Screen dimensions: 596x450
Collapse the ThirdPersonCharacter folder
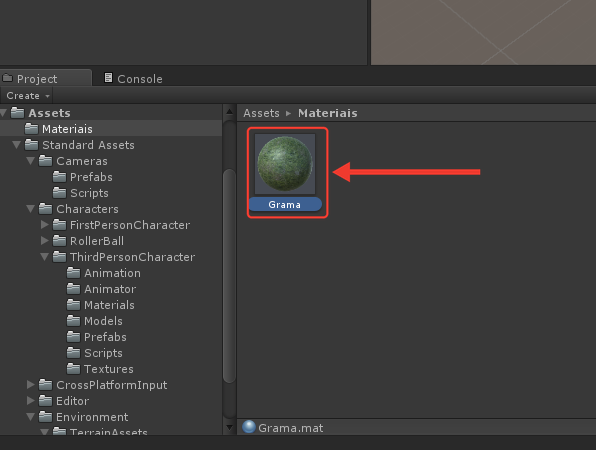[45, 257]
